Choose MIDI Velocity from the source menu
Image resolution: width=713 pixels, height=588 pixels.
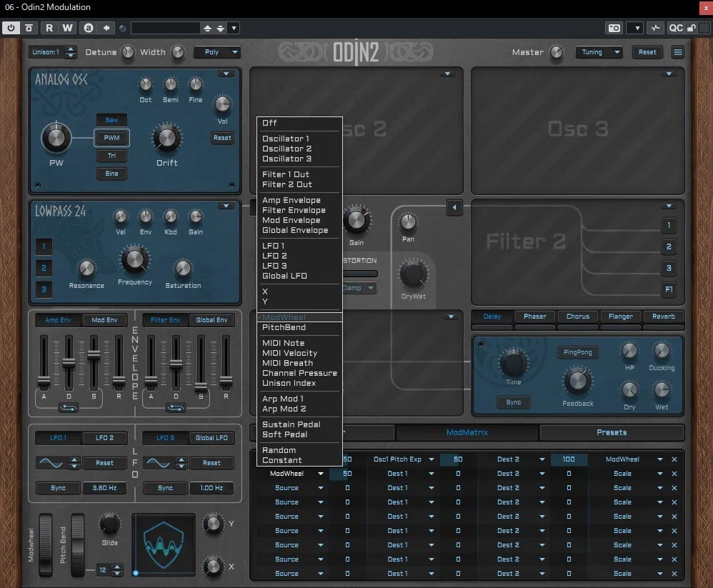(289, 353)
